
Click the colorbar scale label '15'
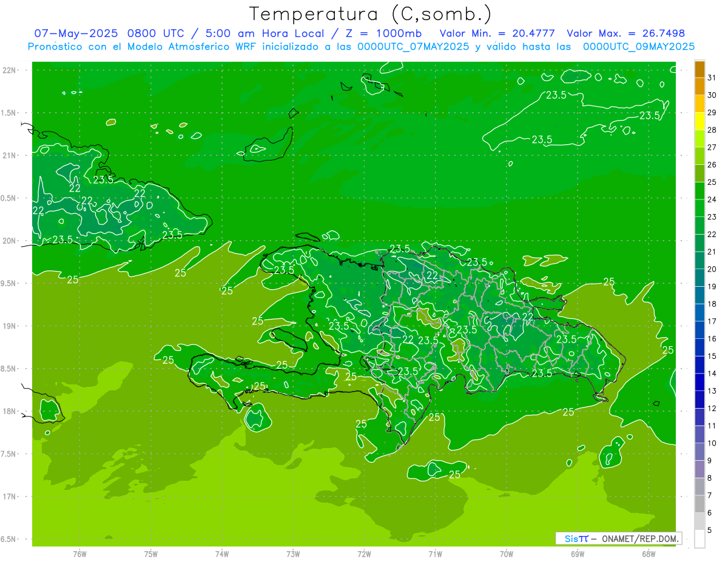point(712,356)
